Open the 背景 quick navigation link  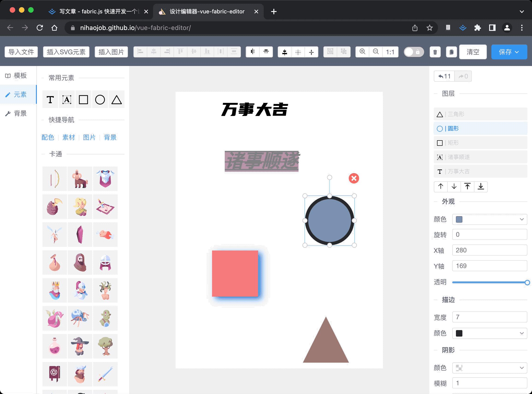click(110, 137)
